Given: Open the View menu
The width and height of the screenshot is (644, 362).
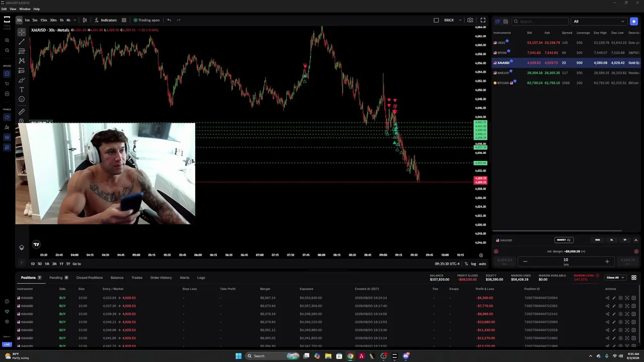Looking at the screenshot, I should [13, 9].
